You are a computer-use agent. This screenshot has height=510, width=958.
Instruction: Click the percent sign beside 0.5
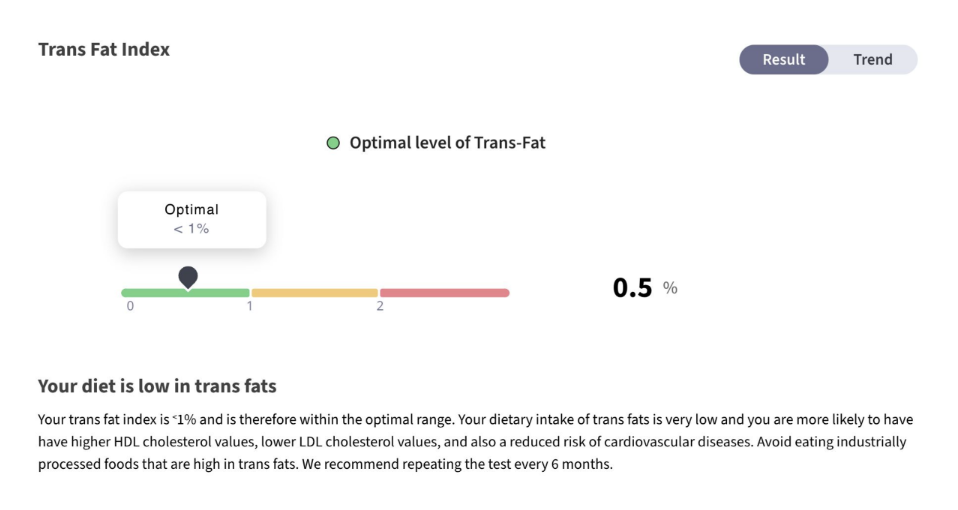tap(670, 288)
